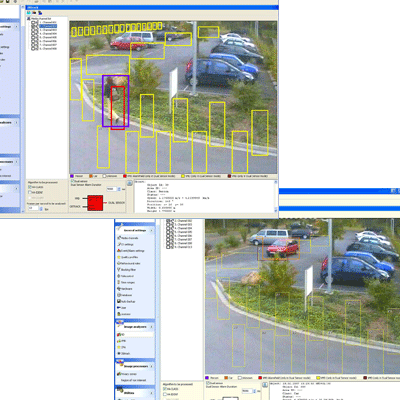This screenshot has width=400, height=400.
Task: Open Behavioural rules in lower sidebar
Action: tap(129, 263)
